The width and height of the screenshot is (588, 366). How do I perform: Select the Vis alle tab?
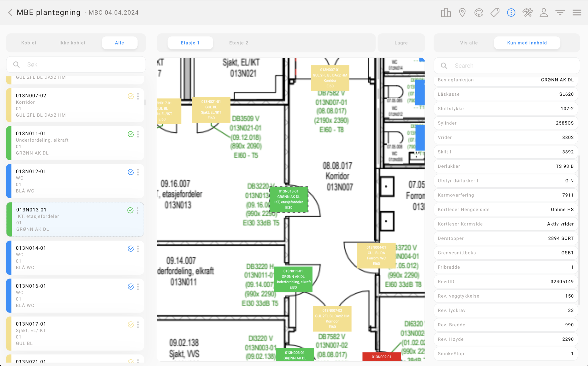(x=469, y=43)
